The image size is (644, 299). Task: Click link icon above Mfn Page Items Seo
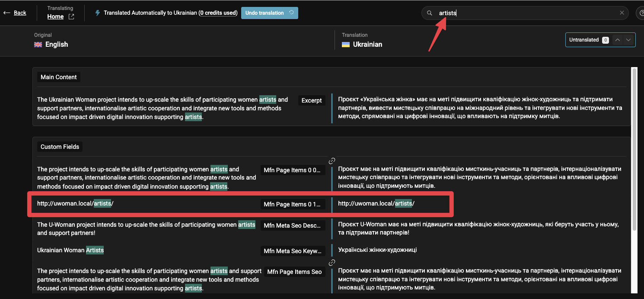[x=332, y=263]
